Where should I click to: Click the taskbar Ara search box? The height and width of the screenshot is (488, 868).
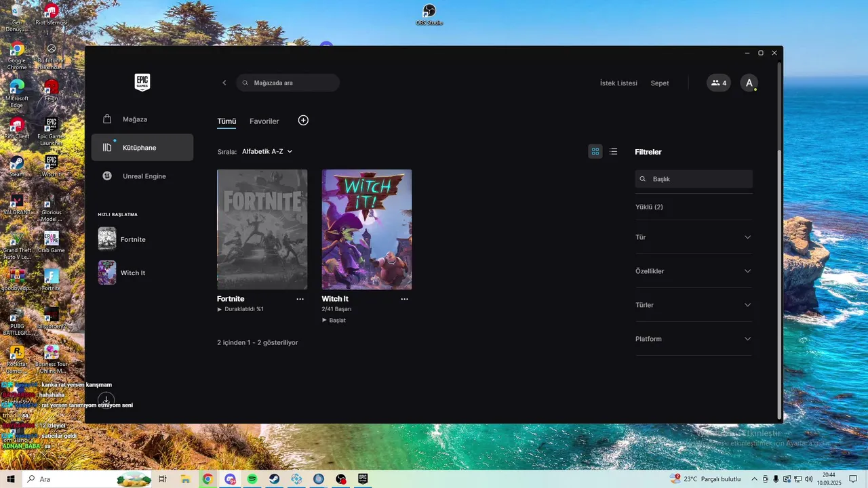[88, 479]
